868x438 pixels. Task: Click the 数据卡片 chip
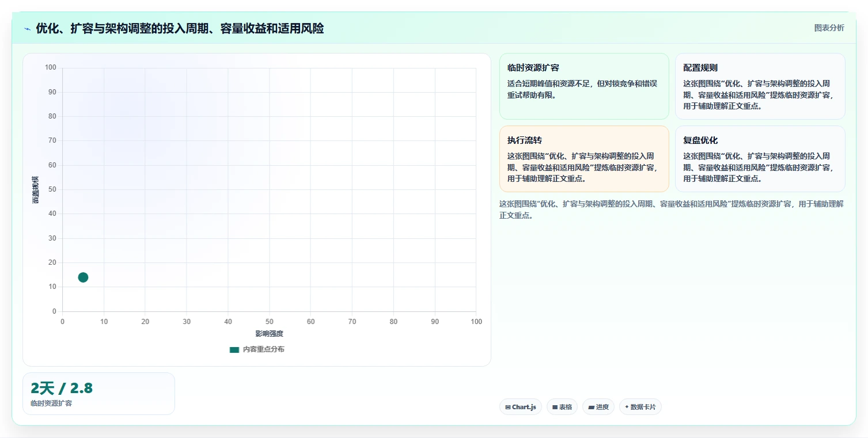[640, 407]
